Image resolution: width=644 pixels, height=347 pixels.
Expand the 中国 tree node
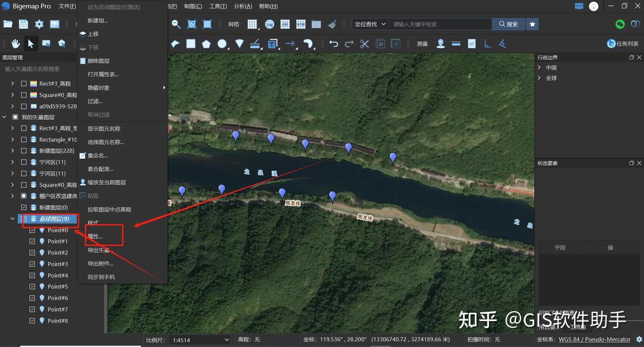point(539,67)
